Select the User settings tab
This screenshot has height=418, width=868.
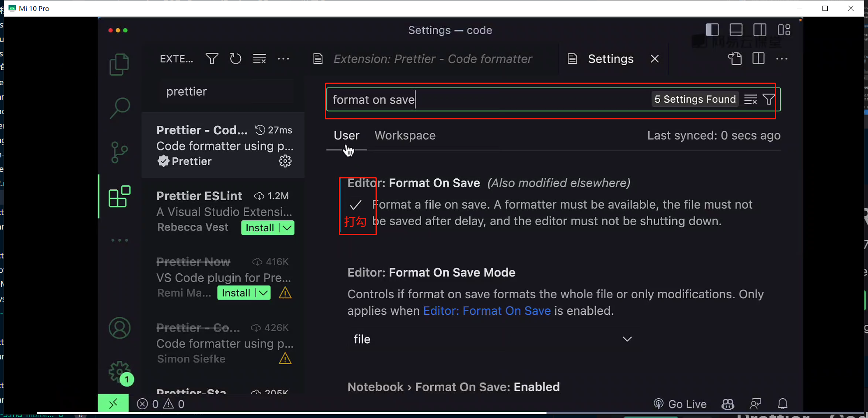pyautogui.click(x=347, y=136)
